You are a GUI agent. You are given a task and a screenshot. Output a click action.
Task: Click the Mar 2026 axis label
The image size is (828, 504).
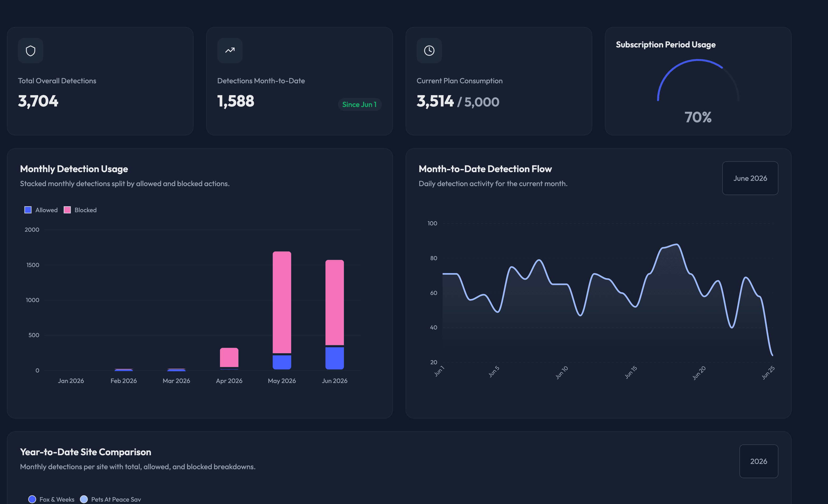tap(176, 381)
